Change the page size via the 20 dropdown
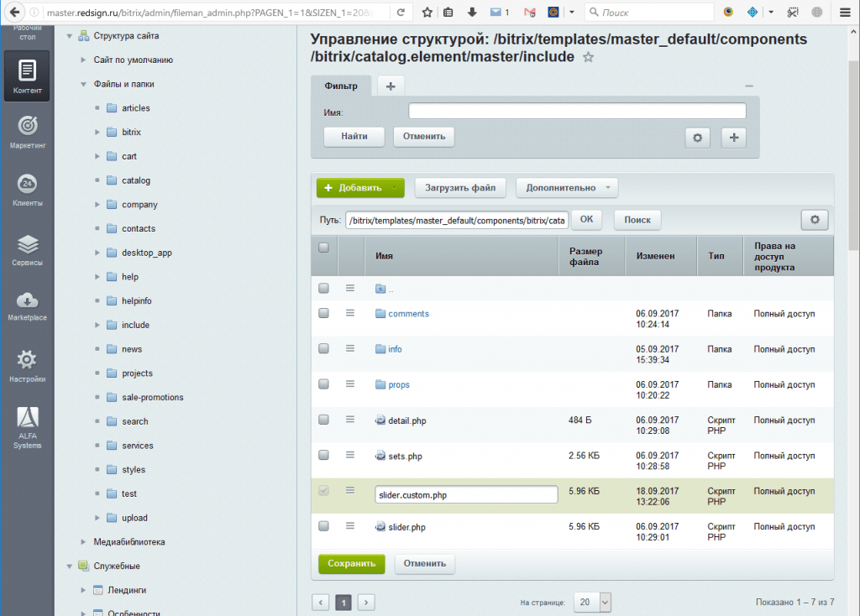Screen dimensions: 860x616 [593, 602]
